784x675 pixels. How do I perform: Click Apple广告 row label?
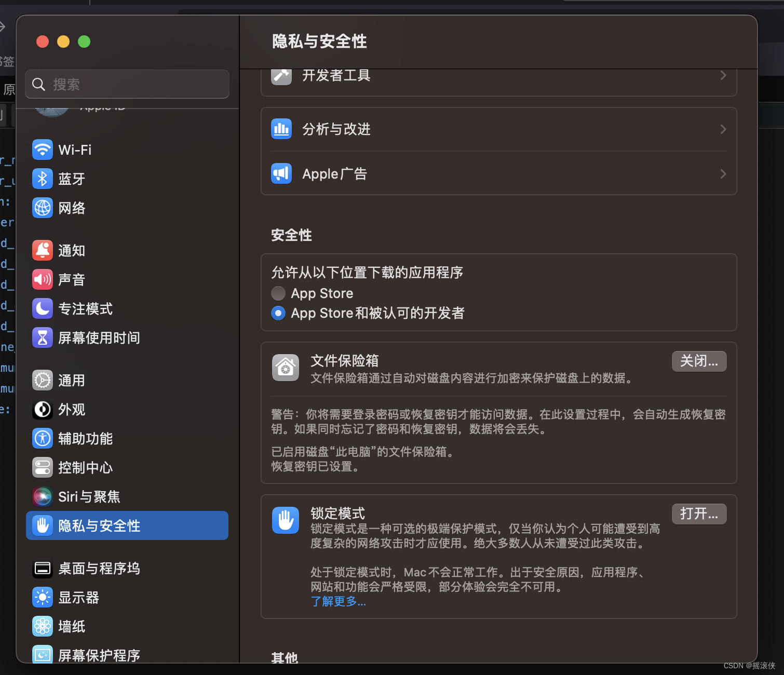pos(335,174)
